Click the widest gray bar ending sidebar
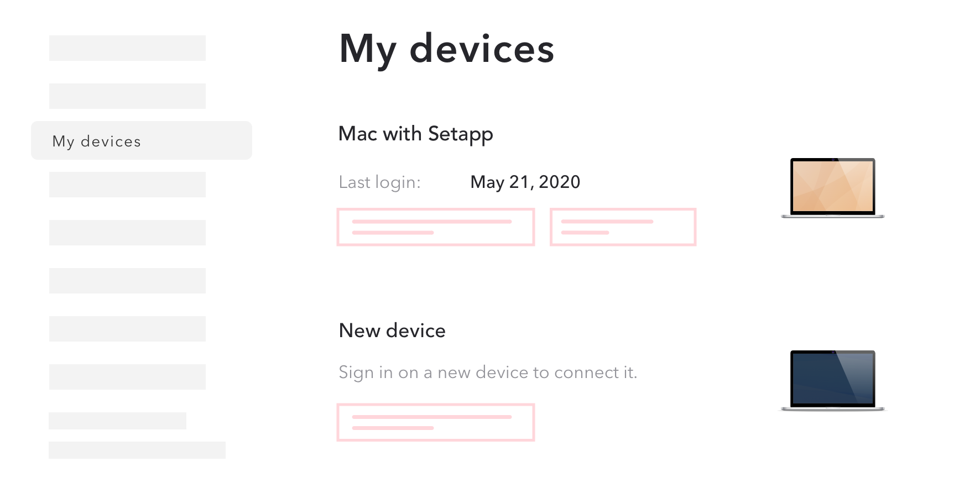The width and height of the screenshot is (980, 493). 137,450
